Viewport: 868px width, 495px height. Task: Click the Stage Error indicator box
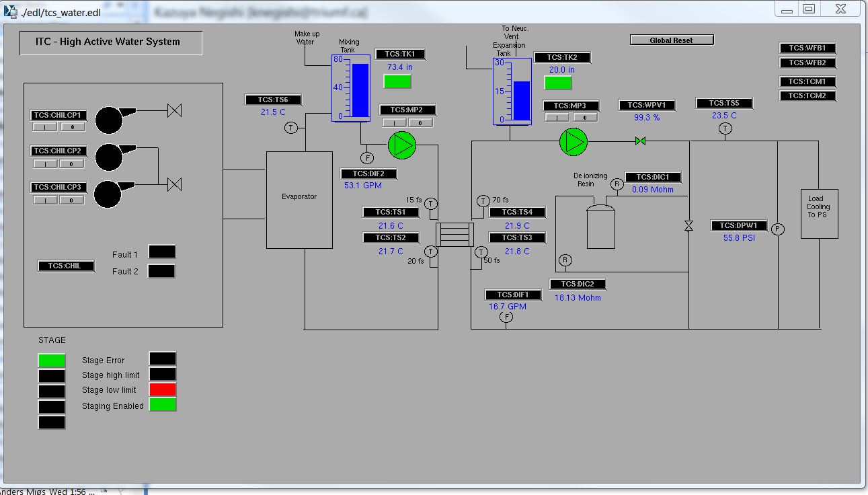coord(162,358)
